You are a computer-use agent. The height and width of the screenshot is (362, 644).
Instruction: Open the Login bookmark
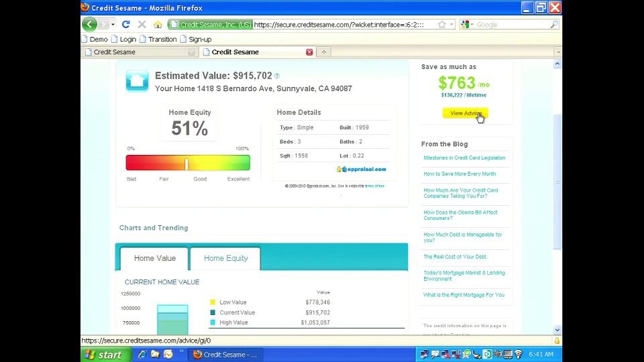click(124, 40)
